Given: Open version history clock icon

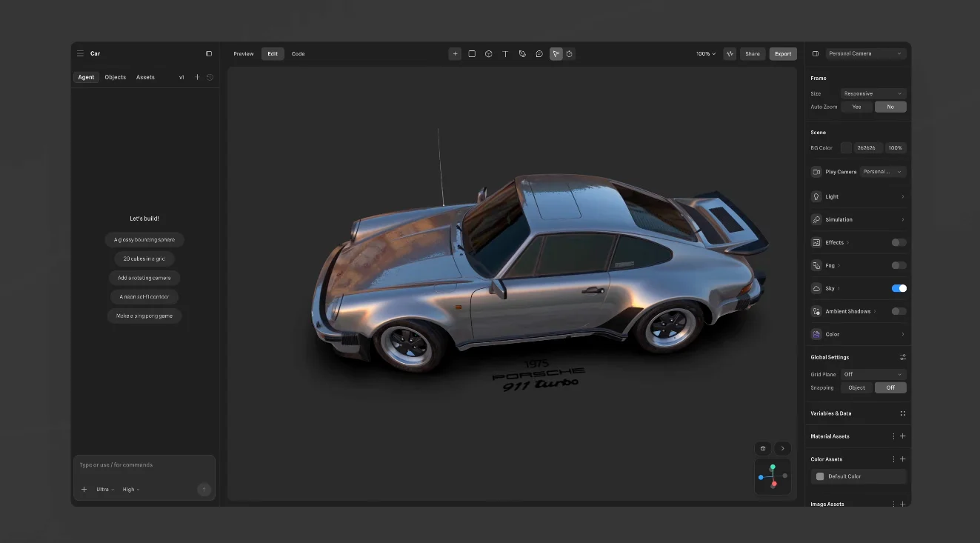Looking at the screenshot, I should click(210, 77).
